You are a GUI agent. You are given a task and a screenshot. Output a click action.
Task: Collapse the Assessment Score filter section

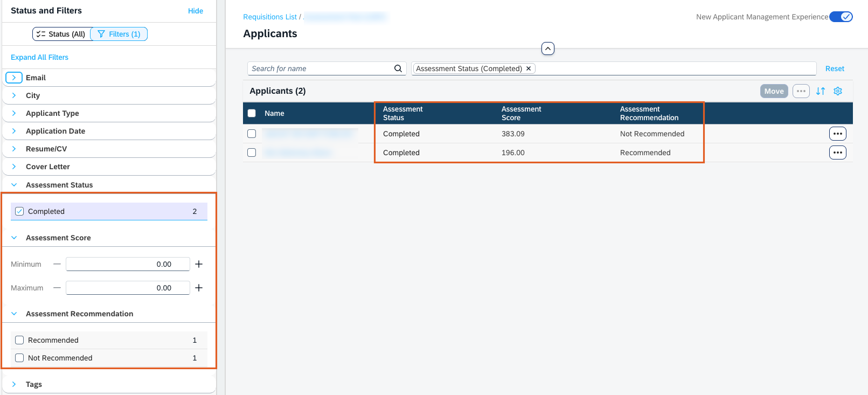(14, 238)
